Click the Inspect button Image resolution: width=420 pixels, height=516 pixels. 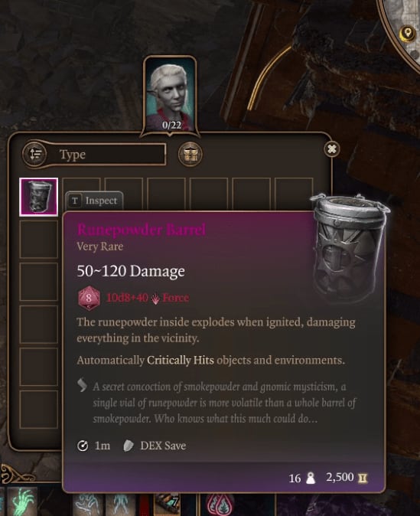pos(94,201)
